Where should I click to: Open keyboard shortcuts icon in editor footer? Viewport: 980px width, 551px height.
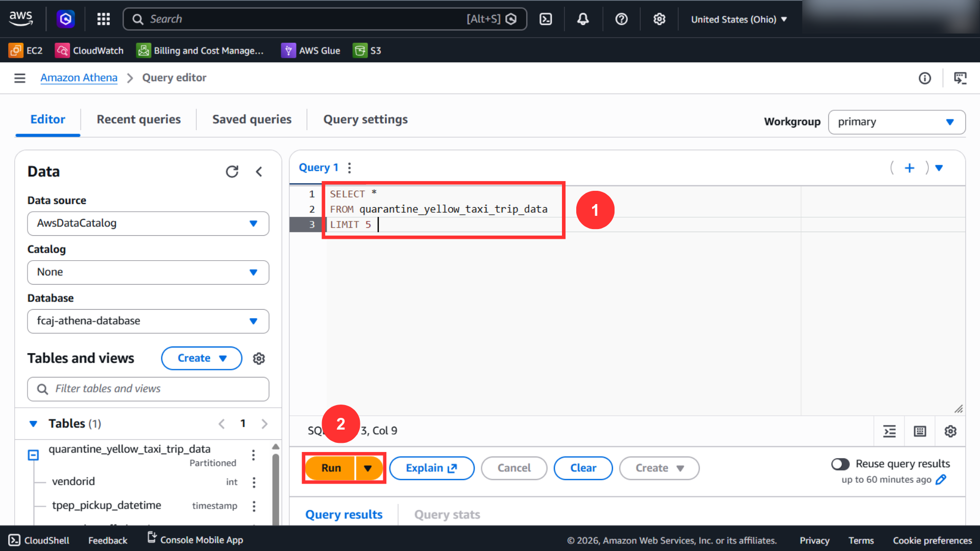coord(920,431)
